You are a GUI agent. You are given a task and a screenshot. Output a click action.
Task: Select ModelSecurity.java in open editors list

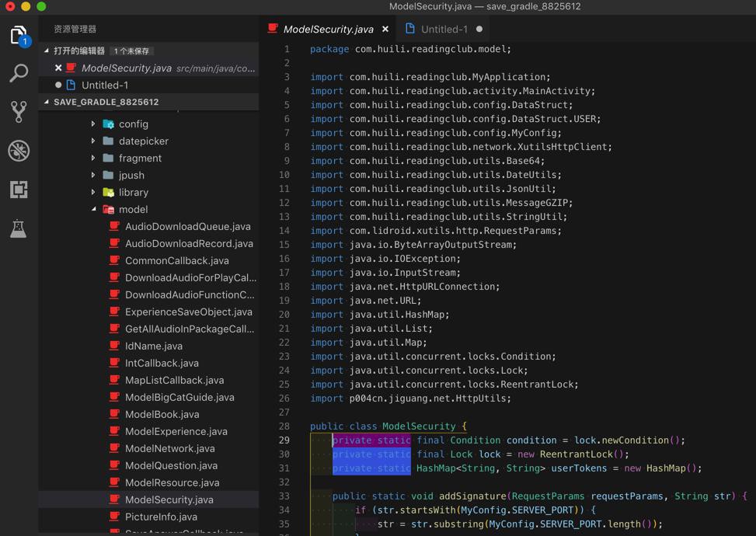coord(148,68)
